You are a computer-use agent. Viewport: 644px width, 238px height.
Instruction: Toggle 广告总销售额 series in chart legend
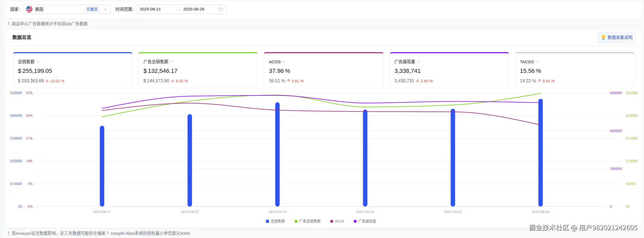click(307, 221)
